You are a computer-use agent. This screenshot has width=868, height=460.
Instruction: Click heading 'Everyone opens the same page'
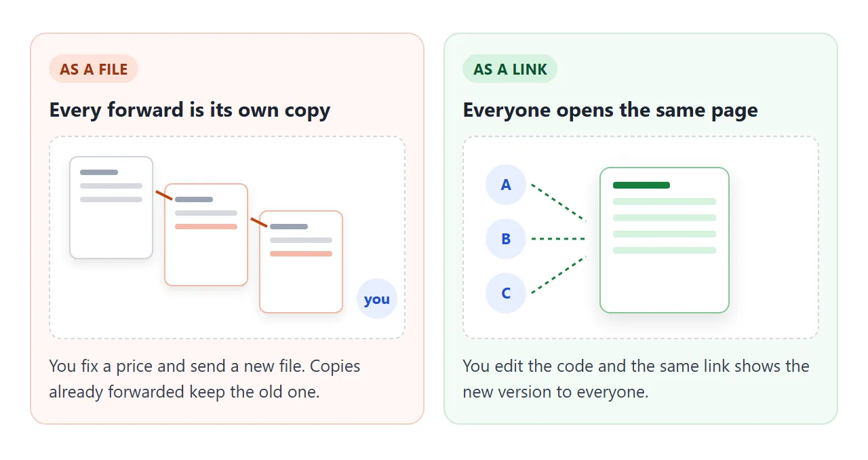point(610,110)
